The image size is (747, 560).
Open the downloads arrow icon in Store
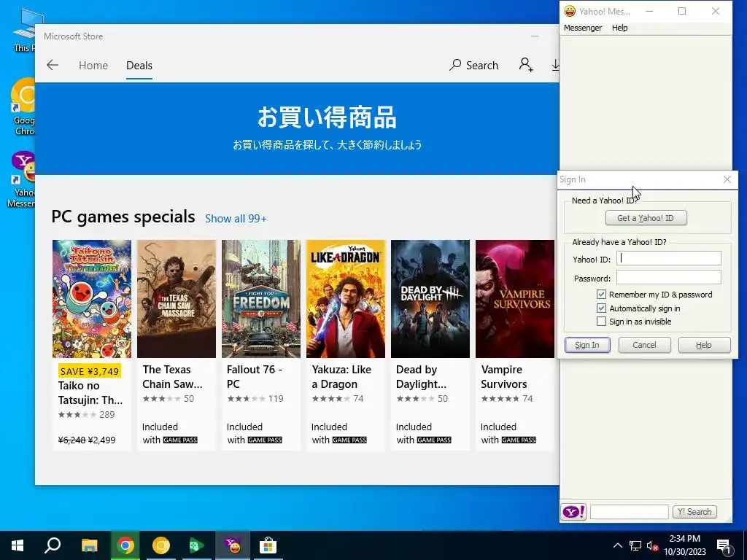click(x=555, y=65)
